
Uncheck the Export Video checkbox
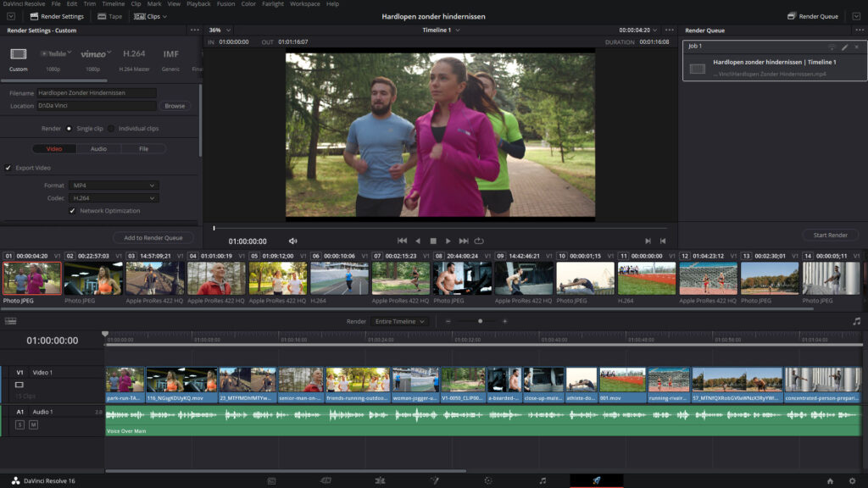[8, 168]
